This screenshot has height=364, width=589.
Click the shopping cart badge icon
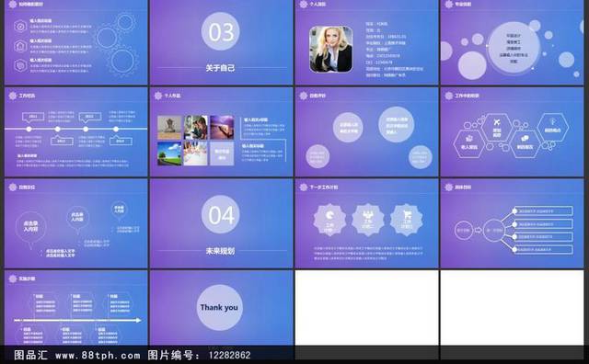[407, 219]
